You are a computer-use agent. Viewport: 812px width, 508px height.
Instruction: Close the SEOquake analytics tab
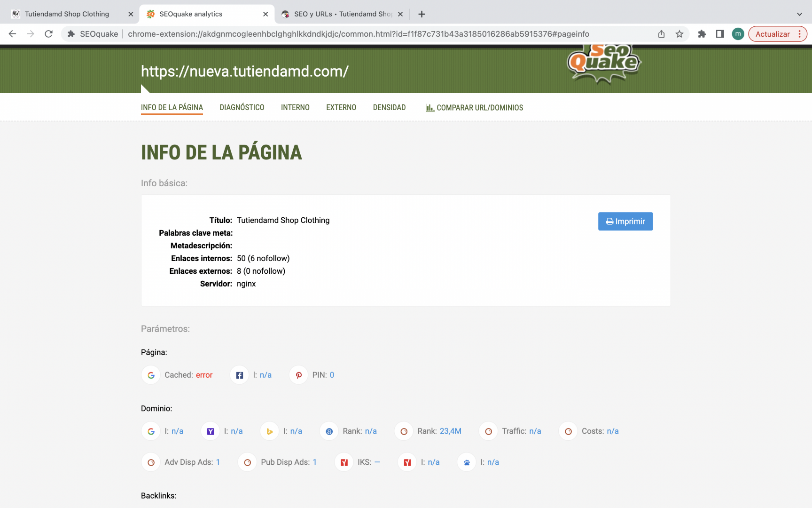pos(265,14)
